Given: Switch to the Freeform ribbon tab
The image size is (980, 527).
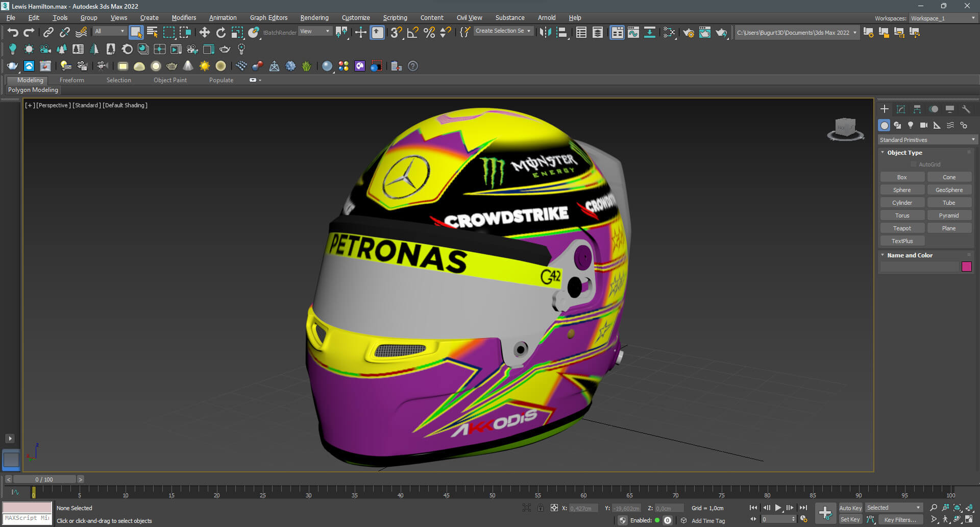Looking at the screenshot, I should coord(72,80).
